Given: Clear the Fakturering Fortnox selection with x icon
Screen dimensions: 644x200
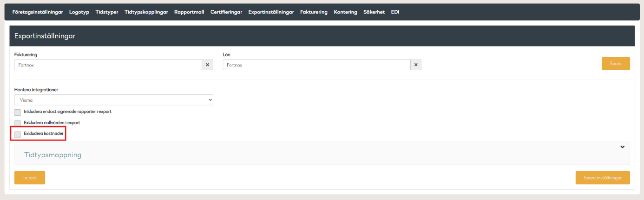Looking at the screenshot, I should [207, 65].
